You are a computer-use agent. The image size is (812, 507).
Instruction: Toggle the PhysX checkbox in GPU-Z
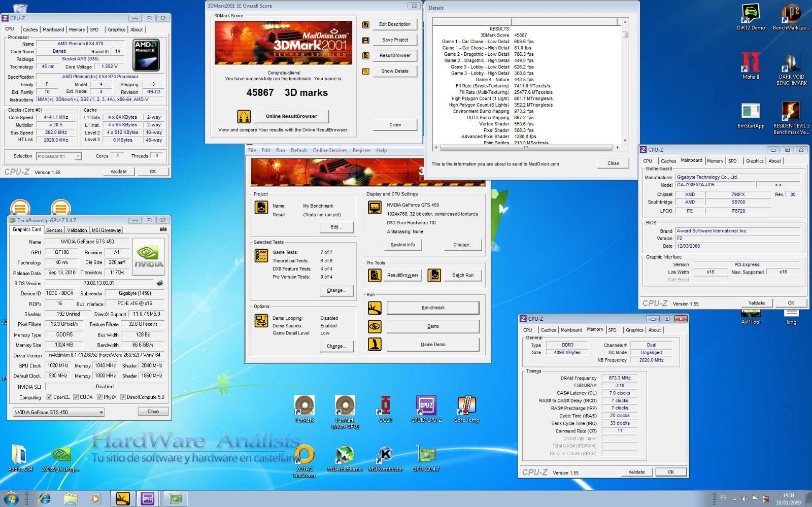coord(99,397)
